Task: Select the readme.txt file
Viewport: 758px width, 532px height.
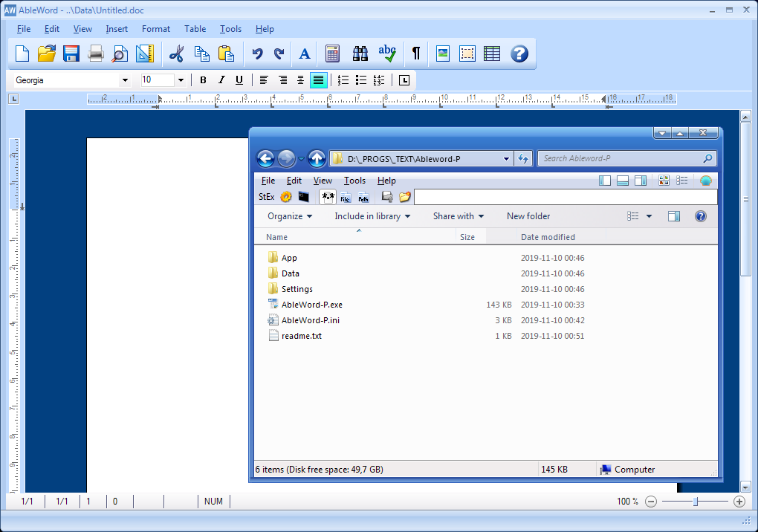Action: 301,336
